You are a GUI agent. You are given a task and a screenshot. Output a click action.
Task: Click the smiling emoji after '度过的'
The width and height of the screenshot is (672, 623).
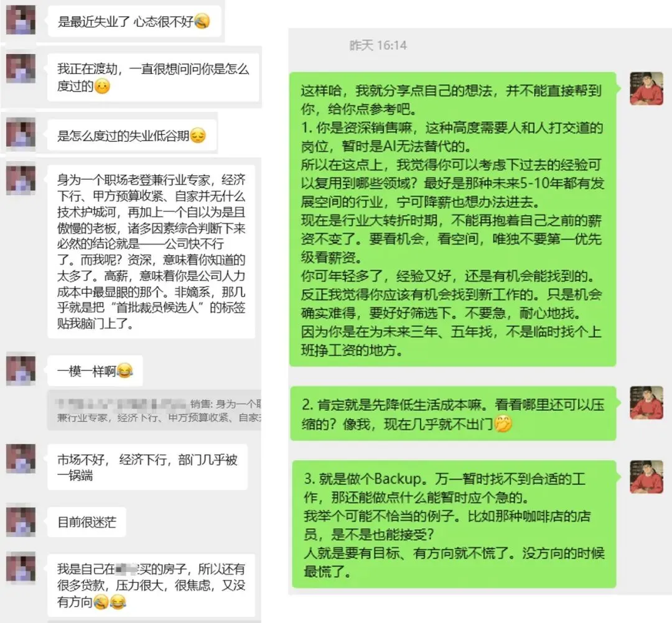pos(102,87)
